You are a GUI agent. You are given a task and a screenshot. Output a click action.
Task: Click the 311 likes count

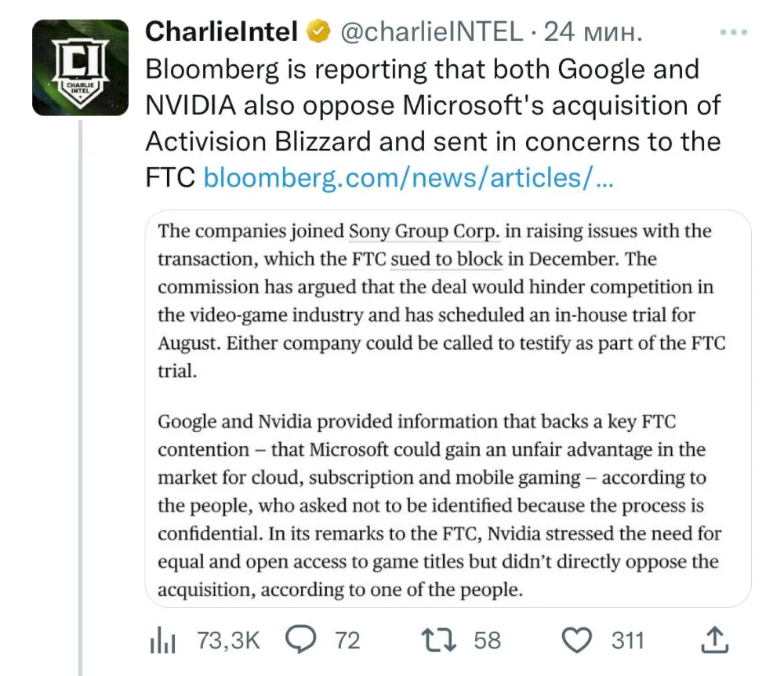(x=627, y=641)
